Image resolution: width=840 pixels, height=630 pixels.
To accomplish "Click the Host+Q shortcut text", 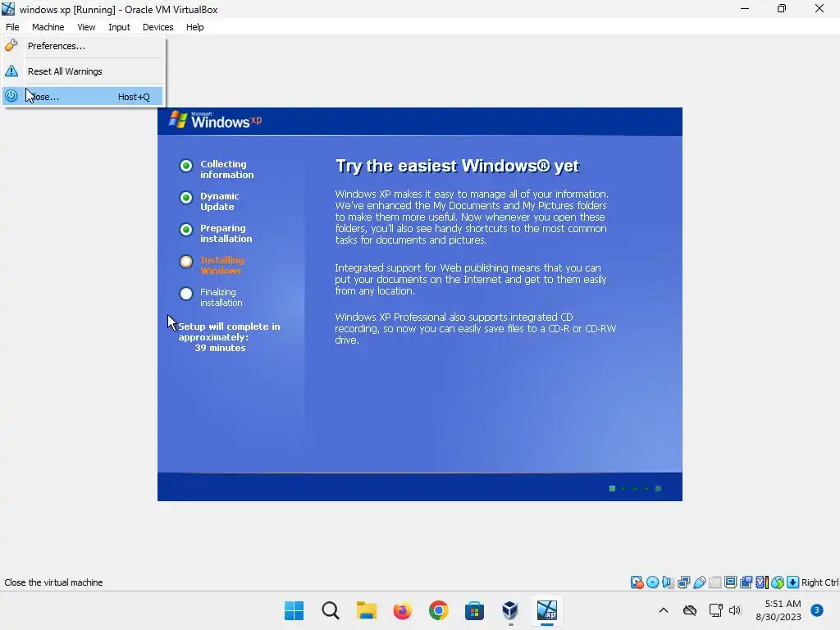I will [x=134, y=97].
